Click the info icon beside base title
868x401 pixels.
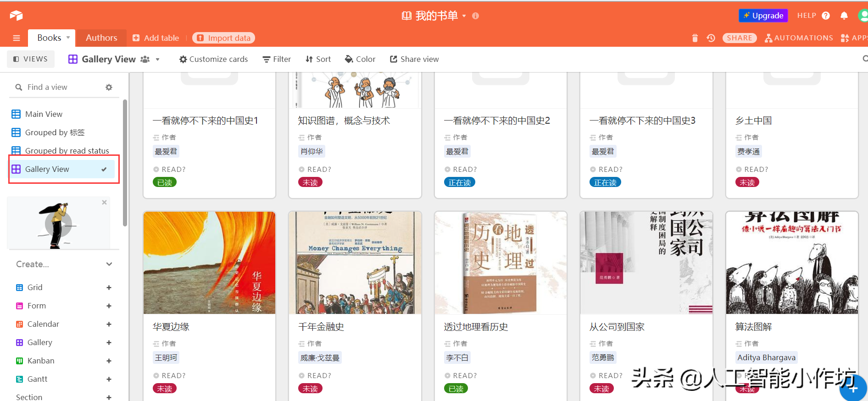[475, 16]
